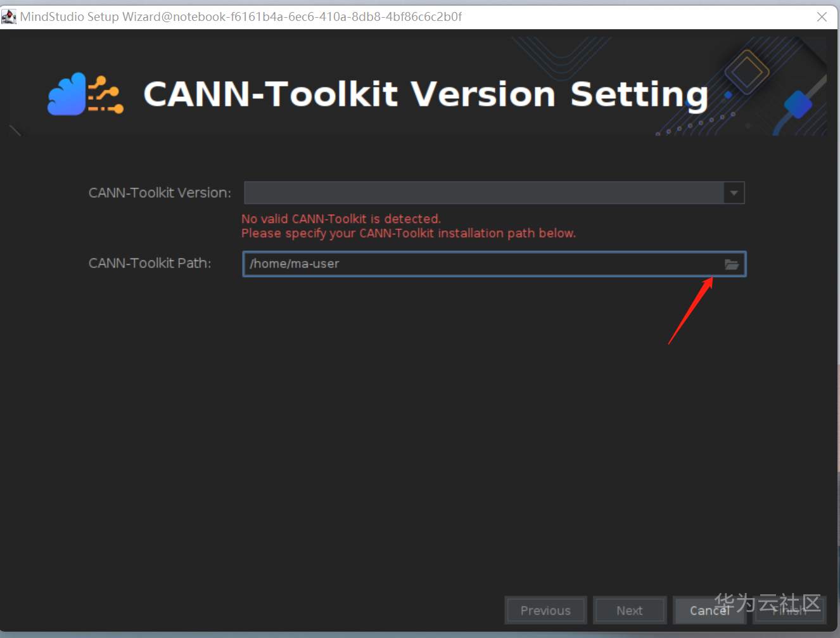
Task: Click the 'CANN-Toolkit Version:' label
Action: 160,193
